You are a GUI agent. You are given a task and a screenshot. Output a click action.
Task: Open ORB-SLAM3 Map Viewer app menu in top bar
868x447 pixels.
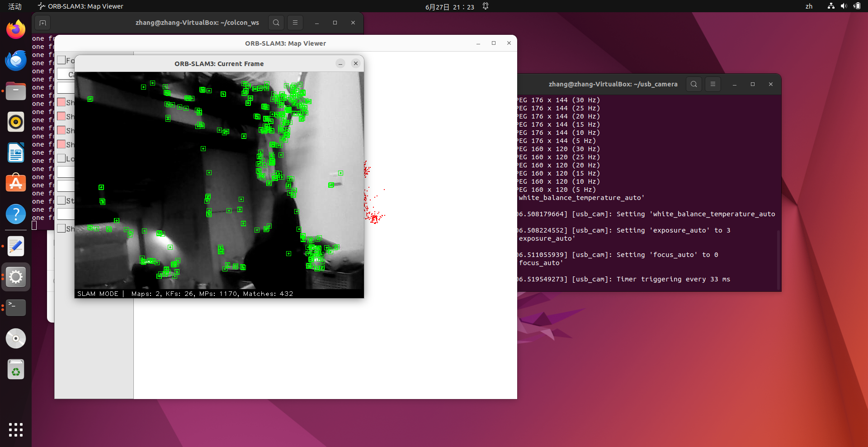pyautogui.click(x=80, y=6)
